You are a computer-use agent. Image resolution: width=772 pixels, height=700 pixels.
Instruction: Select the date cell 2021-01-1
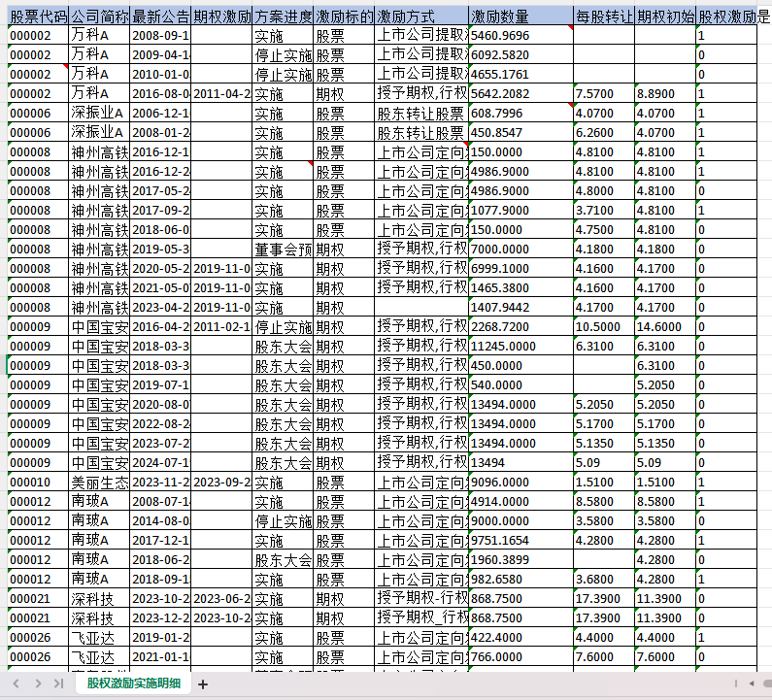[160, 657]
